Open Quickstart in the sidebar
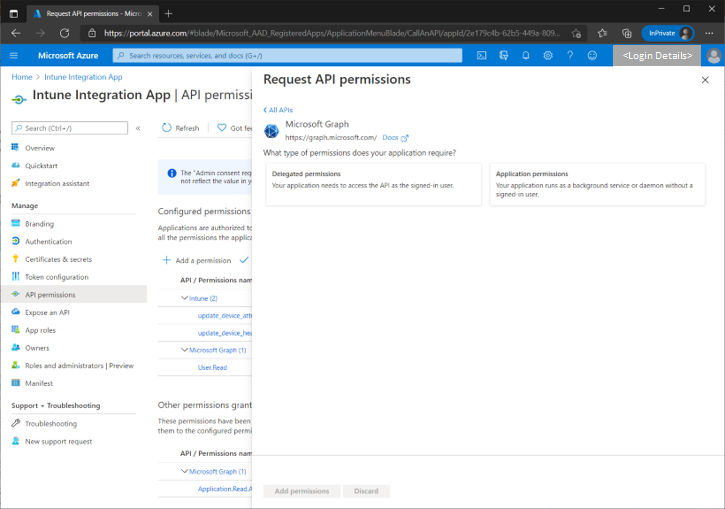Screen dimensions: 725x509 tap(41, 166)
